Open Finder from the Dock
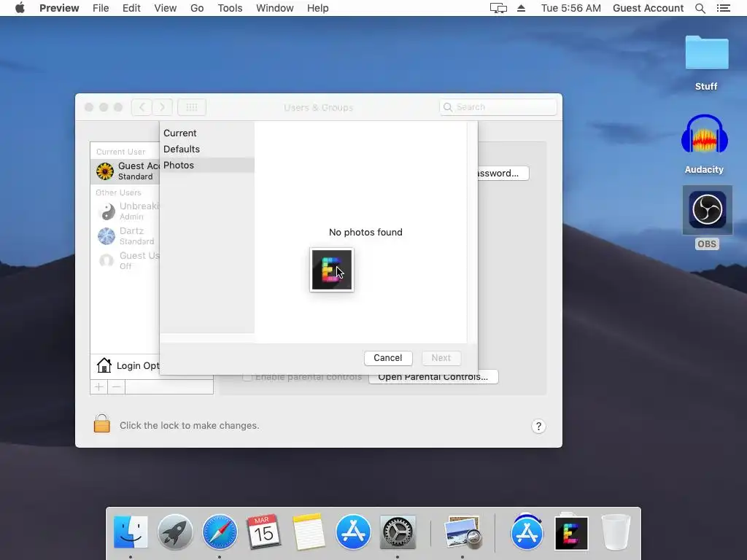This screenshot has height=560, width=747. point(131,532)
